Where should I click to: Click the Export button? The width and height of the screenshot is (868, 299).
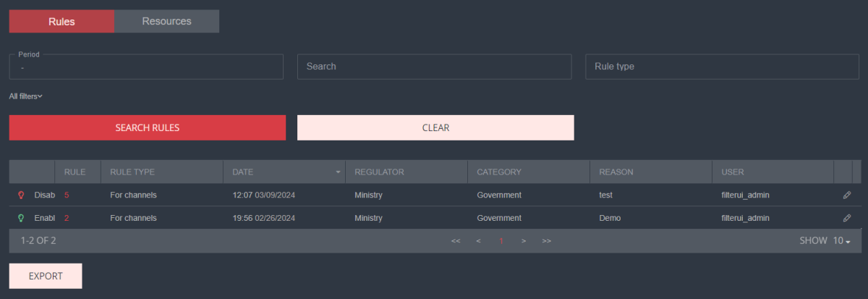pyautogui.click(x=46, y=276)
